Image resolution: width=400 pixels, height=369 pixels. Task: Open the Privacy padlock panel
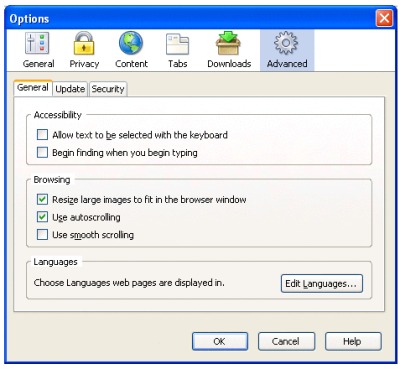tap(84, 50)
